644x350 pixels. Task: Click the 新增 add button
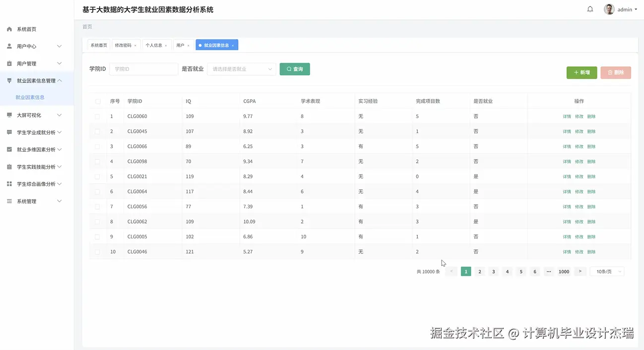point(582,72)
